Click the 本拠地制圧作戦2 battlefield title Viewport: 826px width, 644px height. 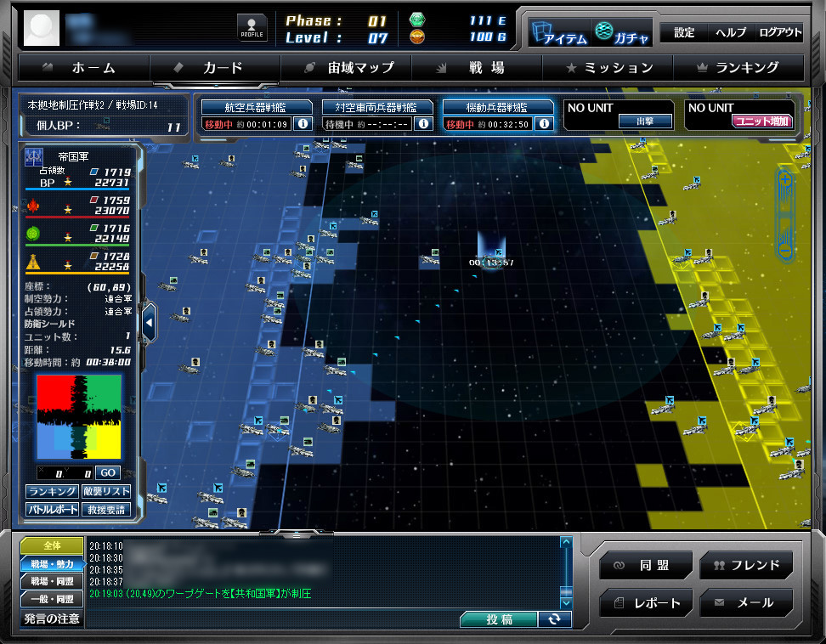coord(92,105)
